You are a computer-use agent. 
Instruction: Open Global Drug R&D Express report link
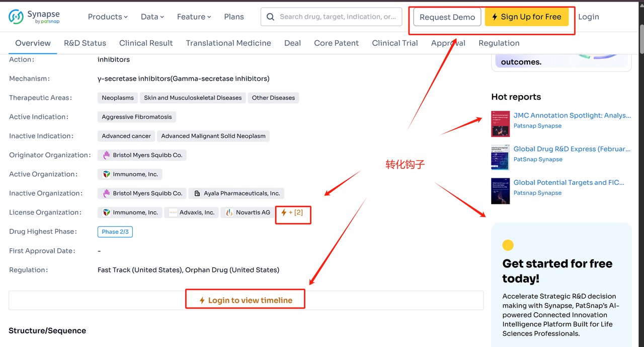point(572,149)
